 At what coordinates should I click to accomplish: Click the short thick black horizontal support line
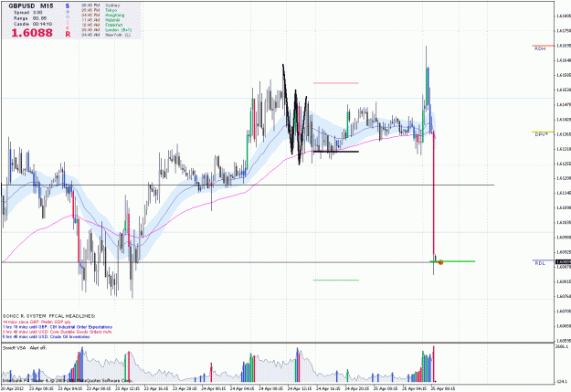point(336,151)
